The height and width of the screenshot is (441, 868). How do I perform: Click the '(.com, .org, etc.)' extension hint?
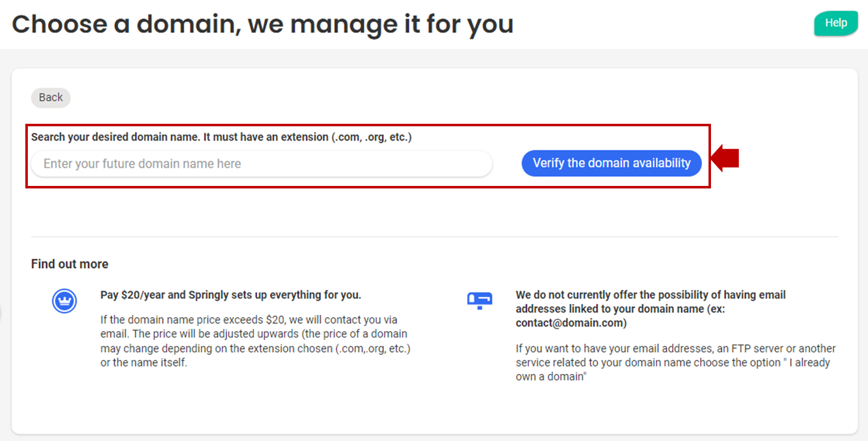(x=371, y=137)
